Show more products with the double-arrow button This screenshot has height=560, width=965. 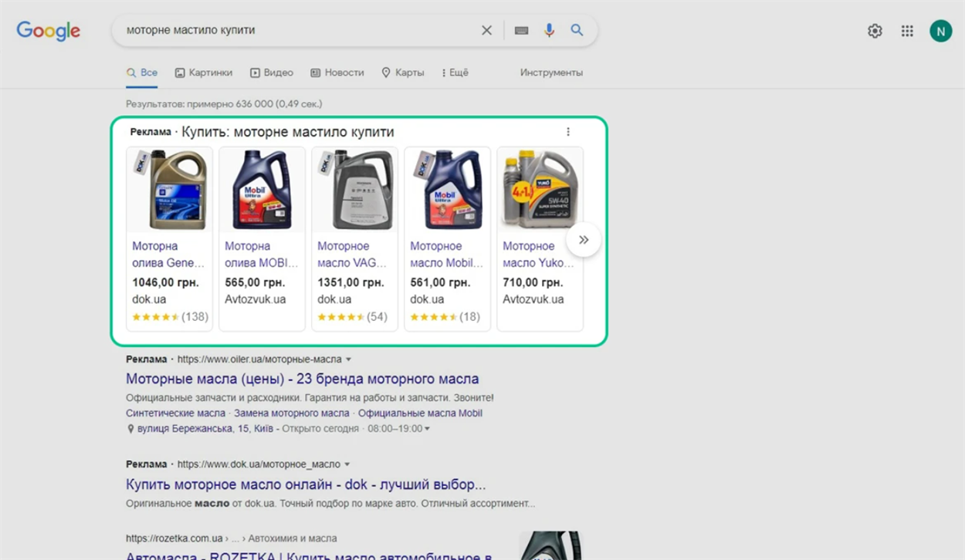584,240
